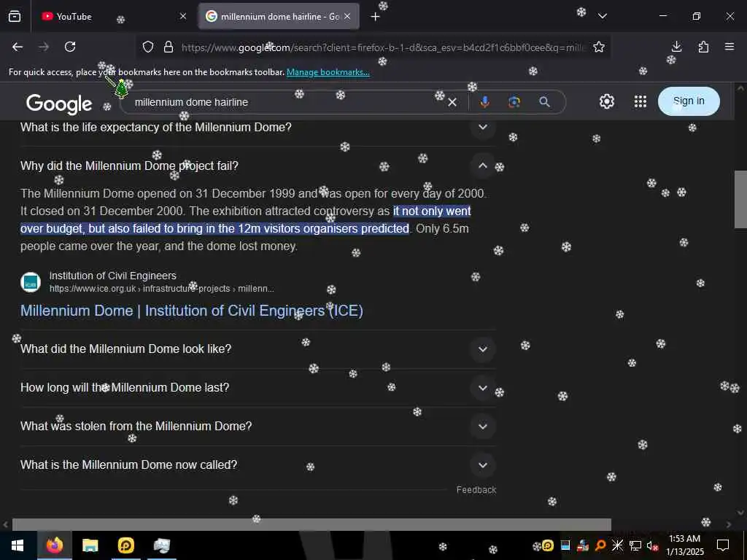Viewport: 747px width, 560px height.
Task: Open the Manage bookmarks link
Action: point(328,72)
